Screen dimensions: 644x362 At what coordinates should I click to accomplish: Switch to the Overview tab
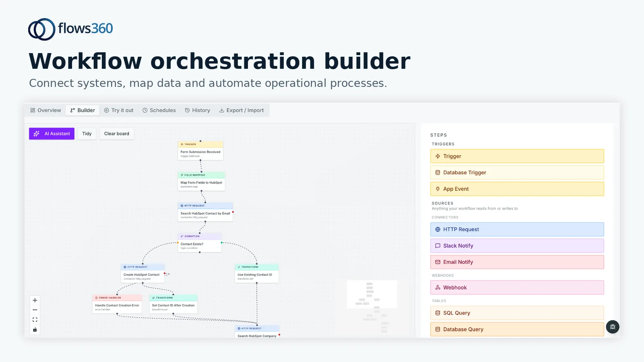click(x=45, y=110)
